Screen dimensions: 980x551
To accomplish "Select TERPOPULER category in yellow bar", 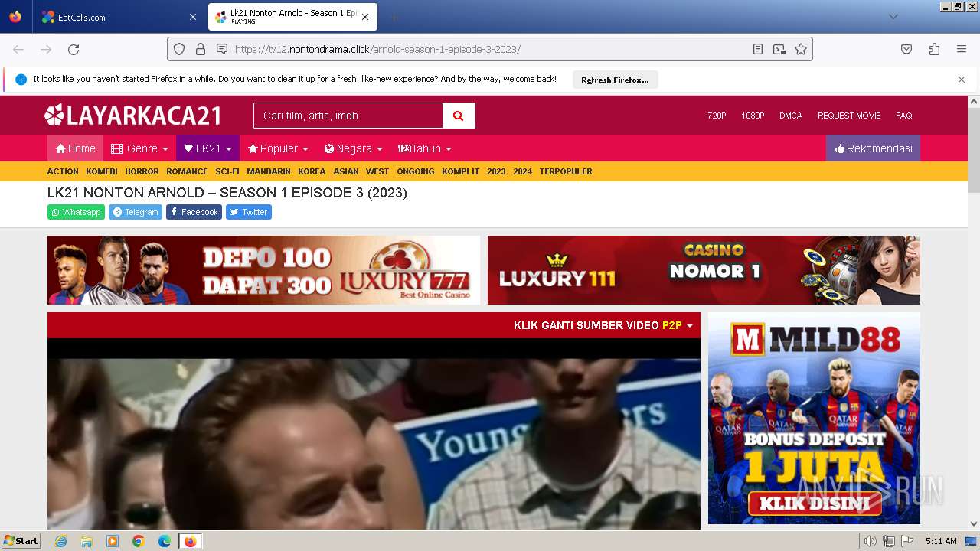I will [566, 171].
